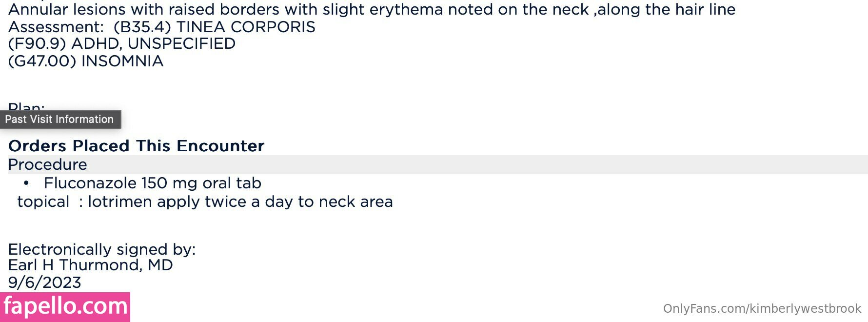Image resolution: width=868 pixels, height=322 pixels.
Task: Select the F90.9 diagnosis code
Action: (37, 44)
